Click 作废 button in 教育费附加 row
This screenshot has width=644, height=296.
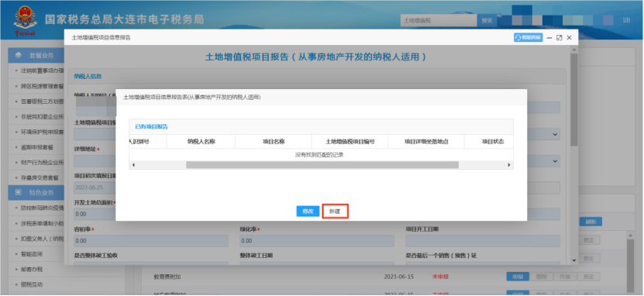[565, 277]
